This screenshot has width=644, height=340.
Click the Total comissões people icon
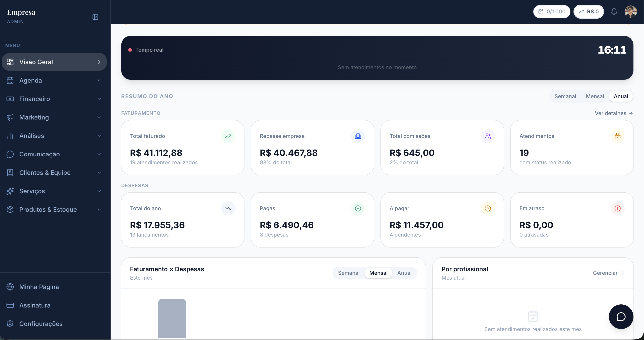tap(487, 136)
